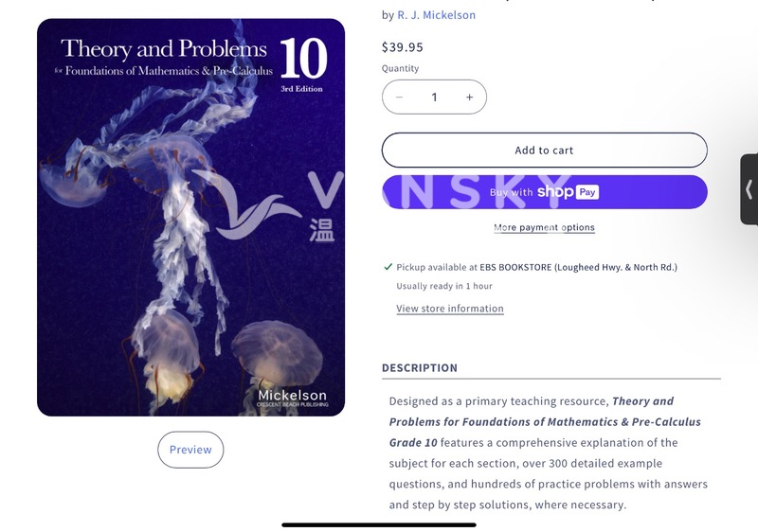Click the DESCRIPTION section heading
The width and height of the screenshot is (758, 532).
(x=420, y=368)
